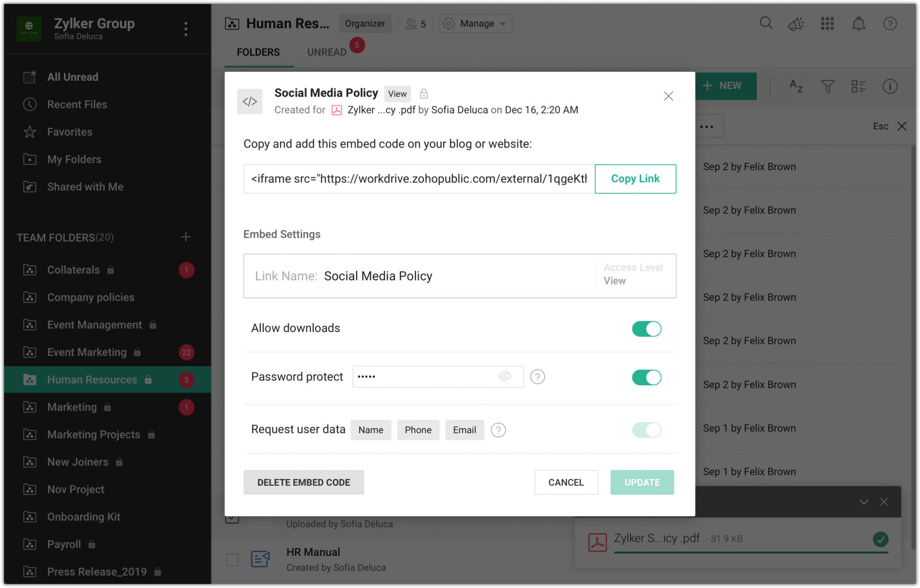Open the Manage dropdown
The width and height of the screenshot is (920, 588).
476,23
